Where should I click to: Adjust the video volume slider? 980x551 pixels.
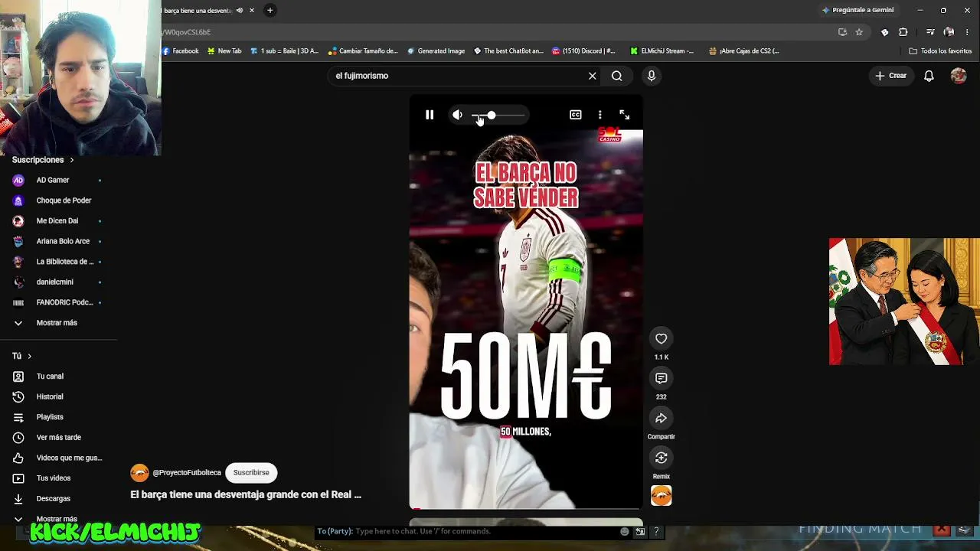[x=498, y=116]
